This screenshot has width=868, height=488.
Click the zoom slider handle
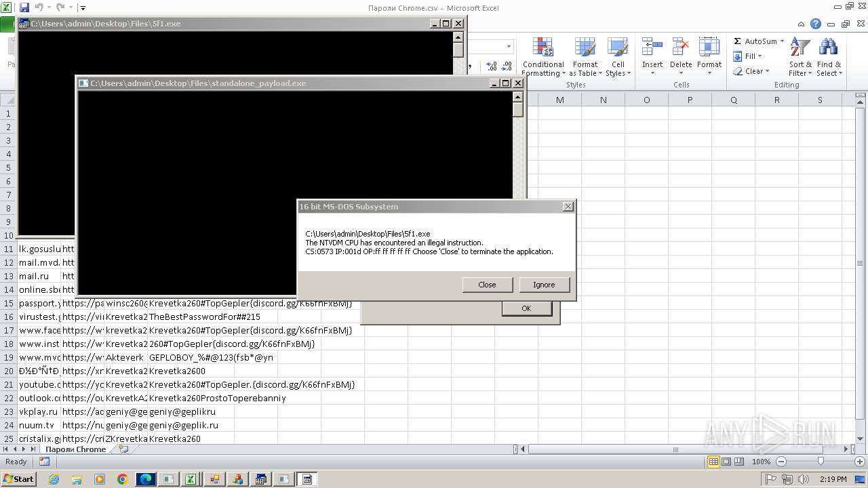coord(821,462)
